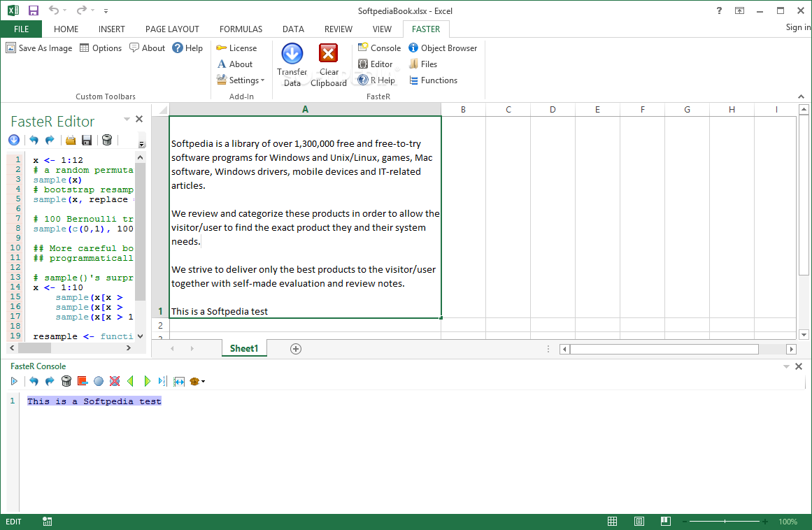Click blue download arrow in FasteR Editor toolbar
812x530 pixels.
tap(14, 140)
